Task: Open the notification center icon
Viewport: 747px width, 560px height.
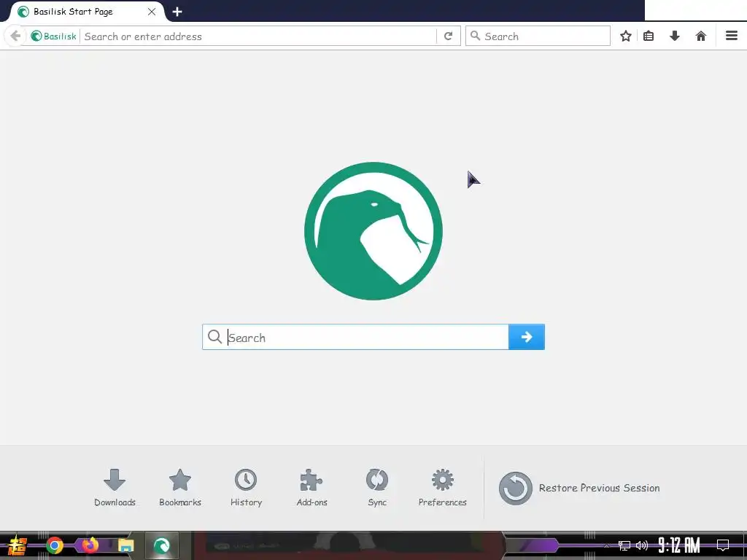Action: [x=723, y=545]
